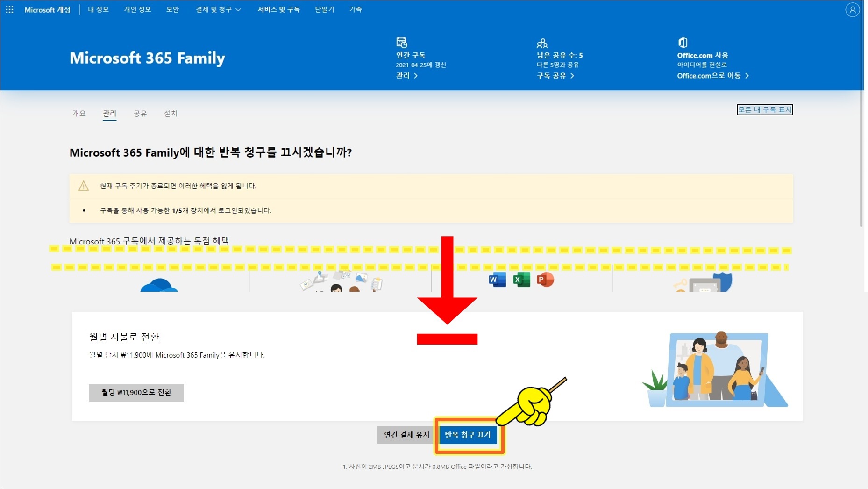
Task: Click the 월당 ₩11,900으로 전환 button
Action: coord(136,392)
